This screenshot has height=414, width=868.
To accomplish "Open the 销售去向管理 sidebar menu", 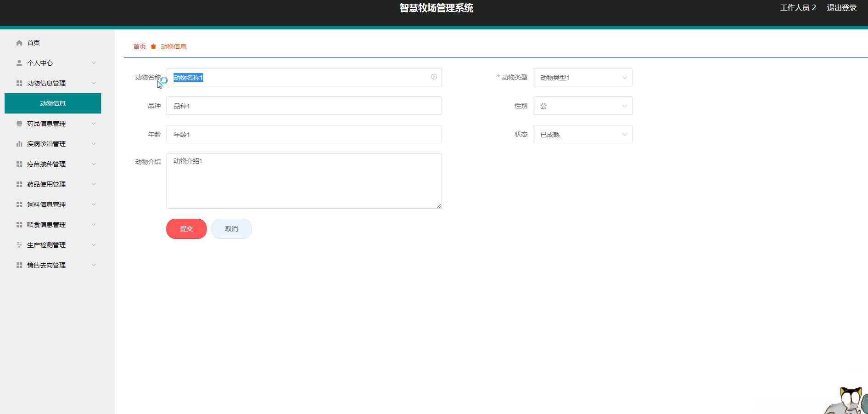I will coord(53,265).
